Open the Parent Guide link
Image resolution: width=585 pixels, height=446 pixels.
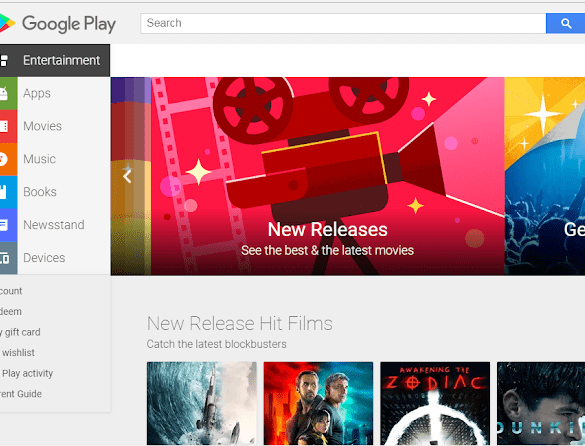(21, 394)
